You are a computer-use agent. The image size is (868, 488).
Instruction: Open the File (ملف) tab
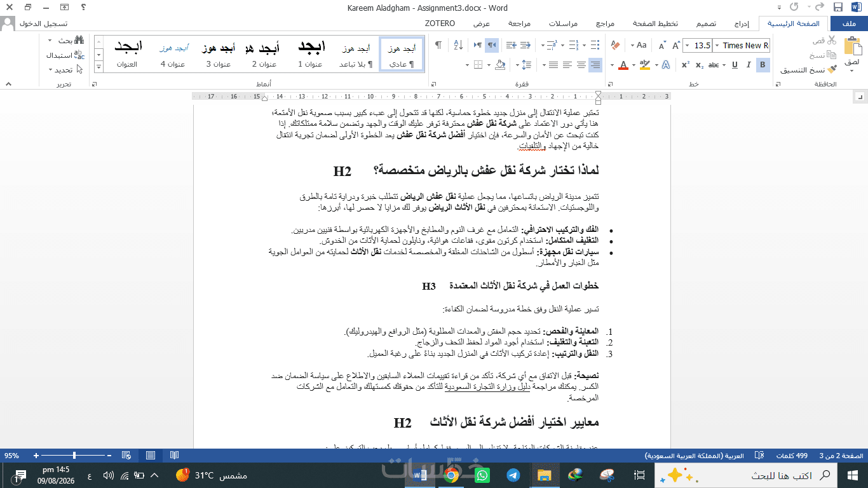848,24
